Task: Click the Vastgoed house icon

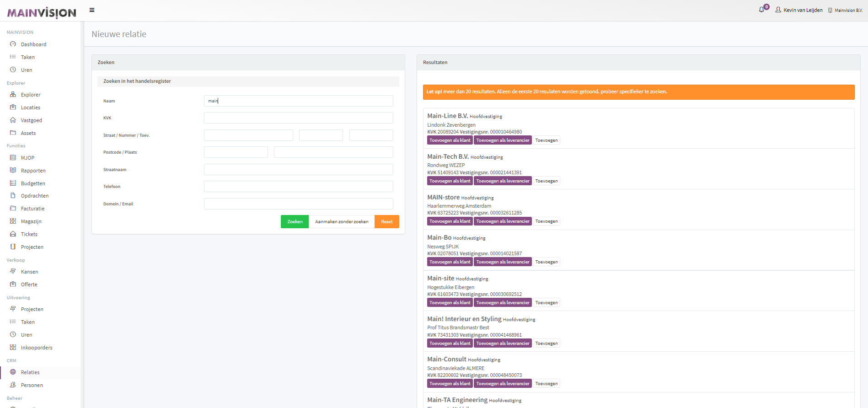Action: coord(13,120)
